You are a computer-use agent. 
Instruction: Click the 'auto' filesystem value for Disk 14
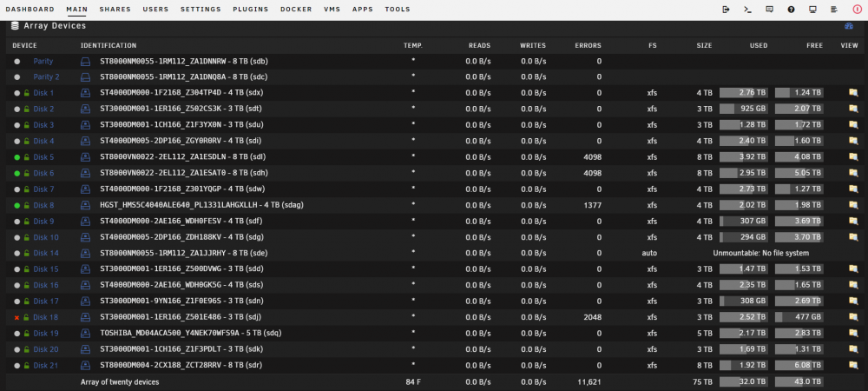pos(649,254)
